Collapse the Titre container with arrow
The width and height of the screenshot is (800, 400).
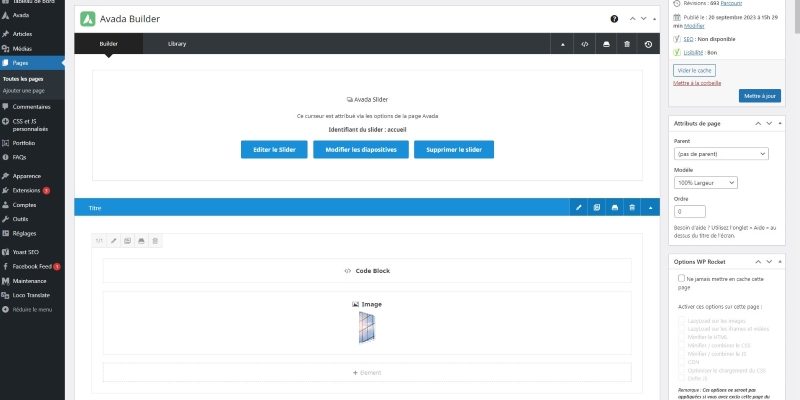[x=650, y=208]
